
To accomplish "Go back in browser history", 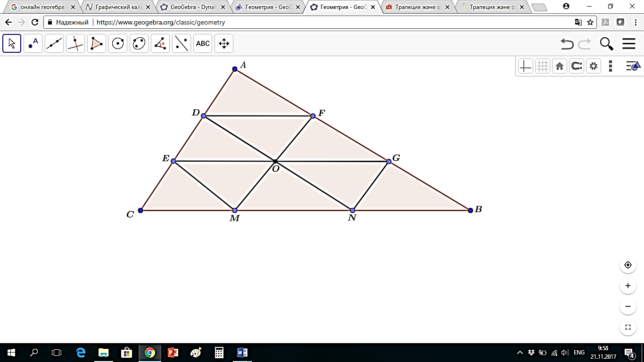I will click(x=8, y=22).
